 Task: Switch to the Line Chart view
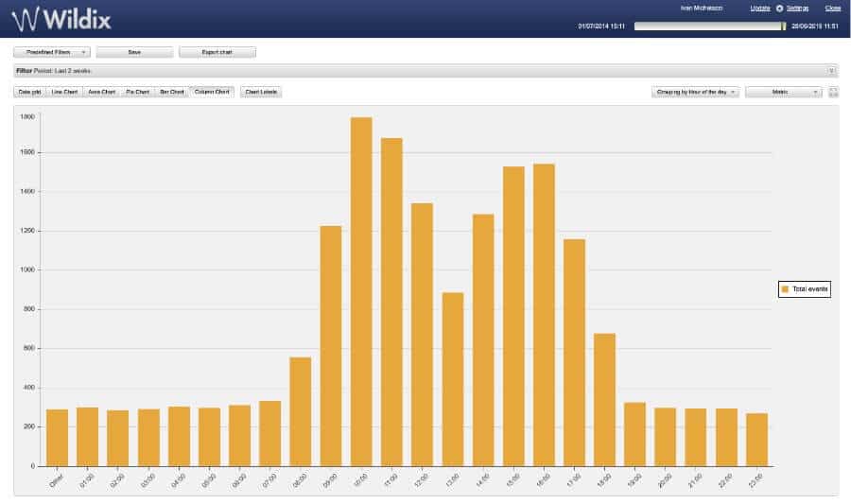coord(65,92)
